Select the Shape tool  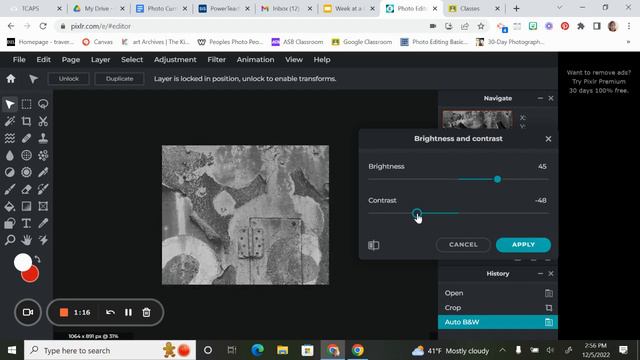coord(10,223)
